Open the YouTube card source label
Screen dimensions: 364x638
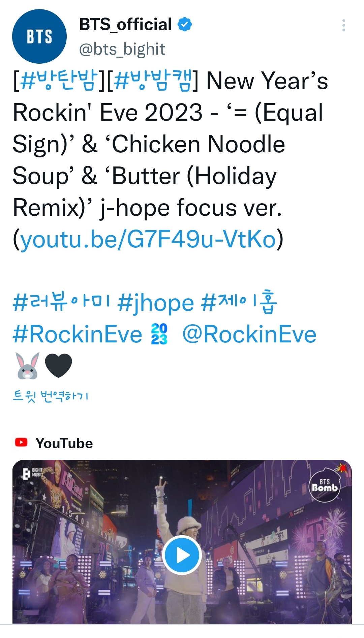(64, 443)
